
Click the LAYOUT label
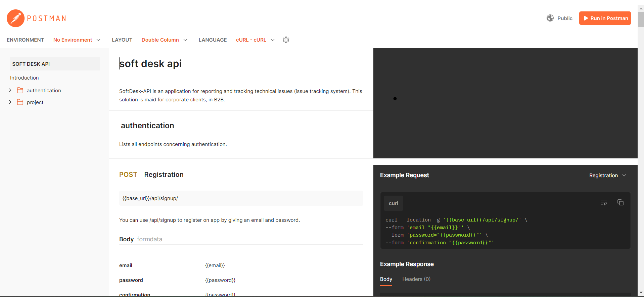click(122, 40)
